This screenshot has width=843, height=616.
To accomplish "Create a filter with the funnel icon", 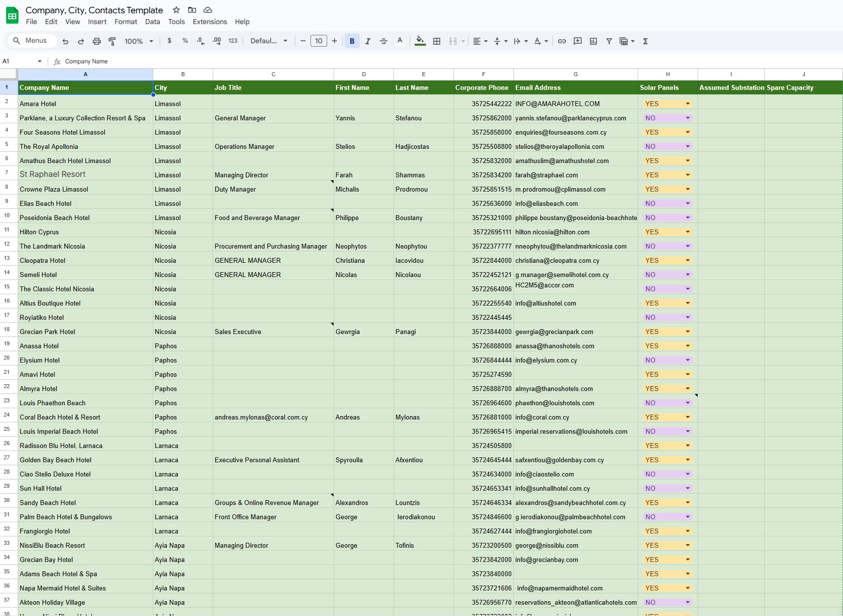I will point(609,41).
